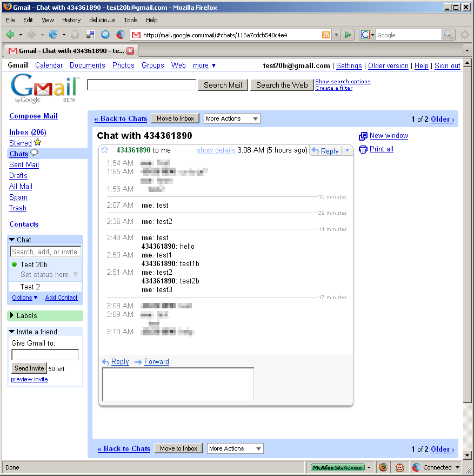Image resolution: width=474 pixels, height=476 pixels.
Task: Click the grey forward arrow button
Action: [31, 35]
